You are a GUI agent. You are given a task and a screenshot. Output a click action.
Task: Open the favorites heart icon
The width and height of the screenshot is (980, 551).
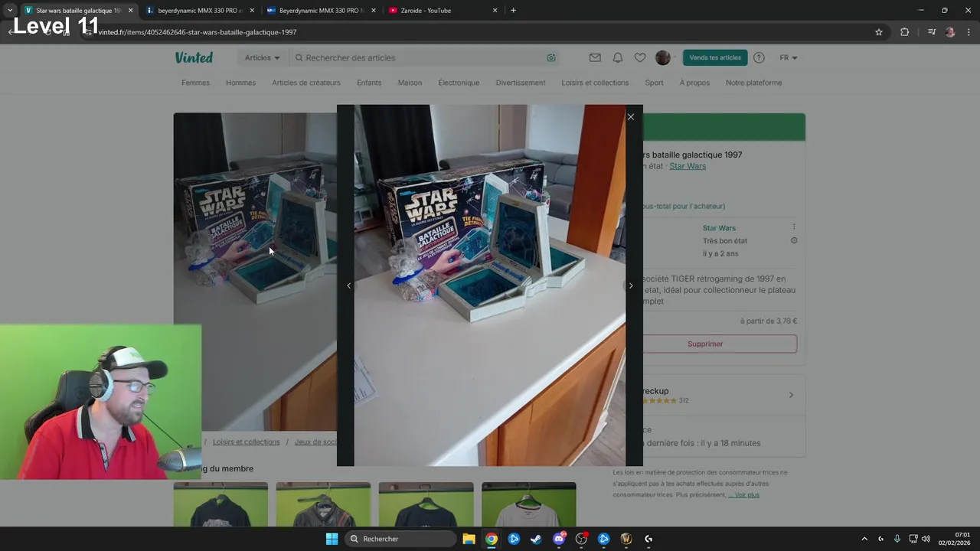pos(640,57)
